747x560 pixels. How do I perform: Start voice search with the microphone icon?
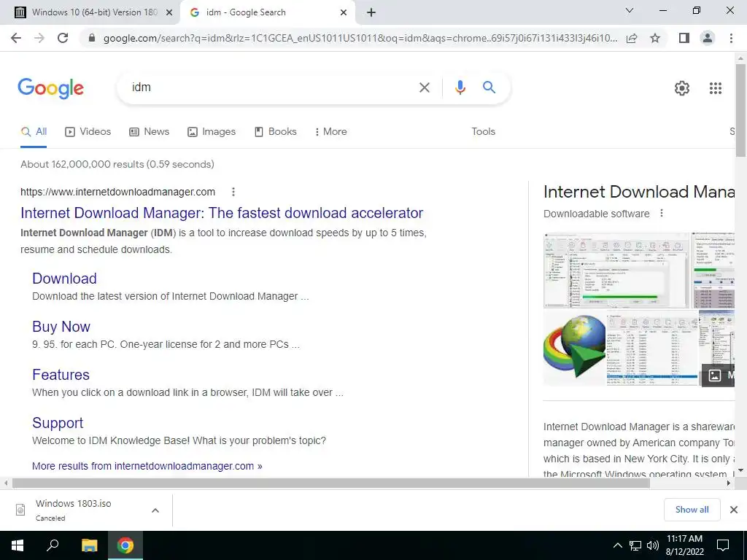460,87
